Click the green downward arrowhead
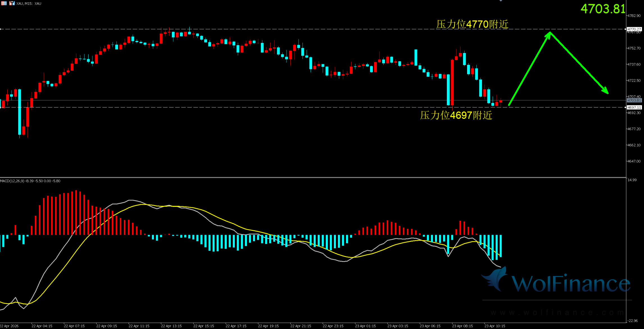 (x=606, y=91)
